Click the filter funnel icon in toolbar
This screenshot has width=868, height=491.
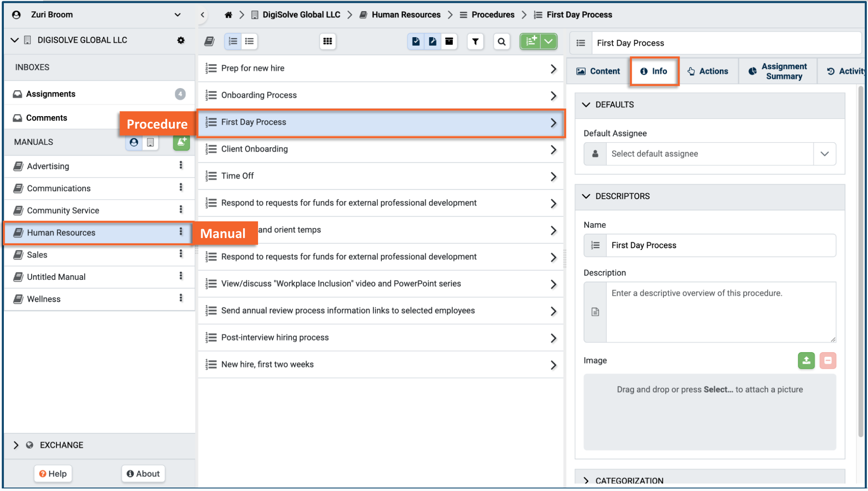point(475,41)
